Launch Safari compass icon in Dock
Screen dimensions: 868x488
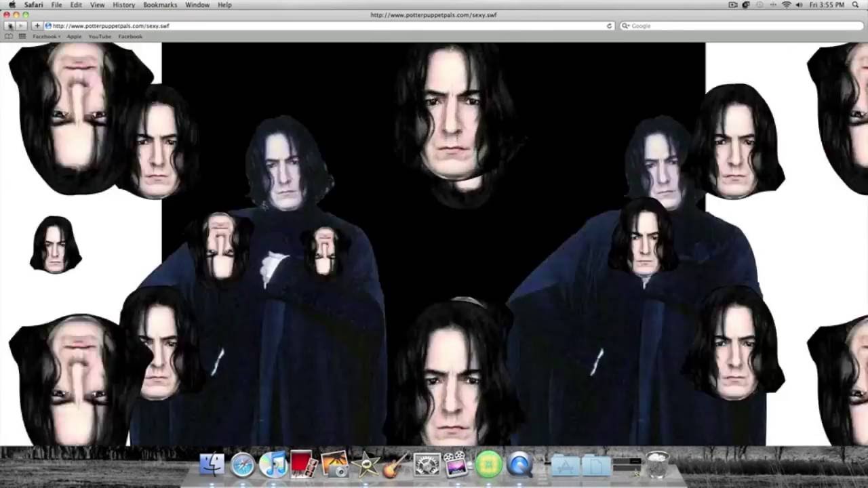tap(242, 464)
